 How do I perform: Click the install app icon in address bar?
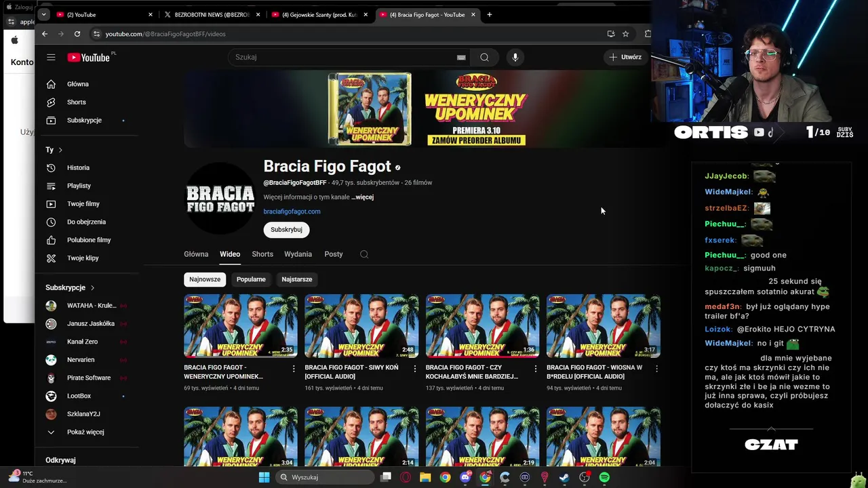(x=611, y=34)
